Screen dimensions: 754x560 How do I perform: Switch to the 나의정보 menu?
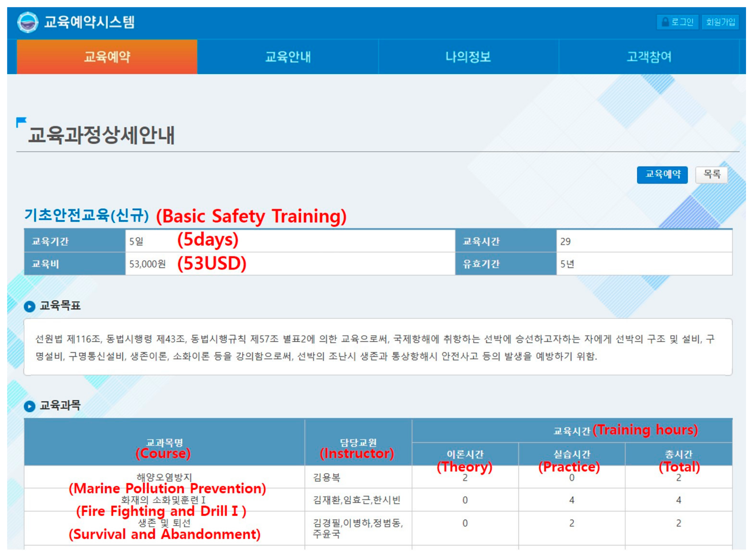click(468, 57)
